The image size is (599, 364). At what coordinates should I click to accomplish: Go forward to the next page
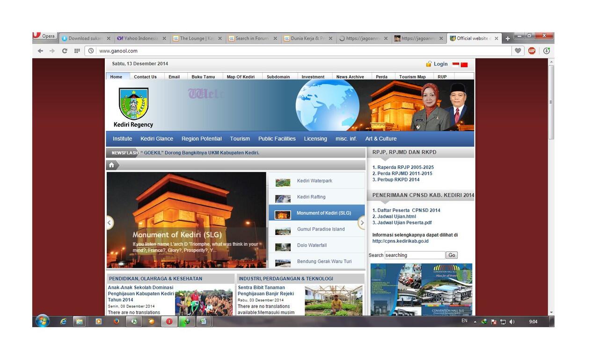point(52,51)
